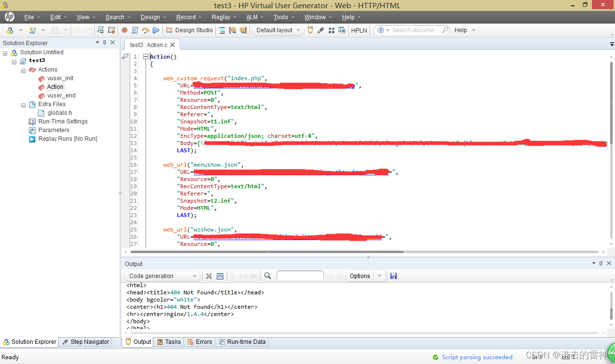615x364 pixels.
Task: Select vuser_init in Solution Explorer
Action: (x=60, y=78)
